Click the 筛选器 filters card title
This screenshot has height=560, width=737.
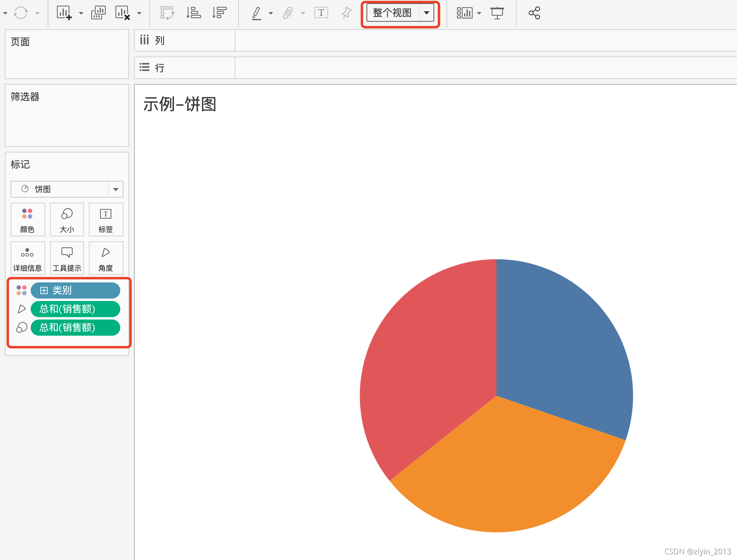[x=25, y=97]
